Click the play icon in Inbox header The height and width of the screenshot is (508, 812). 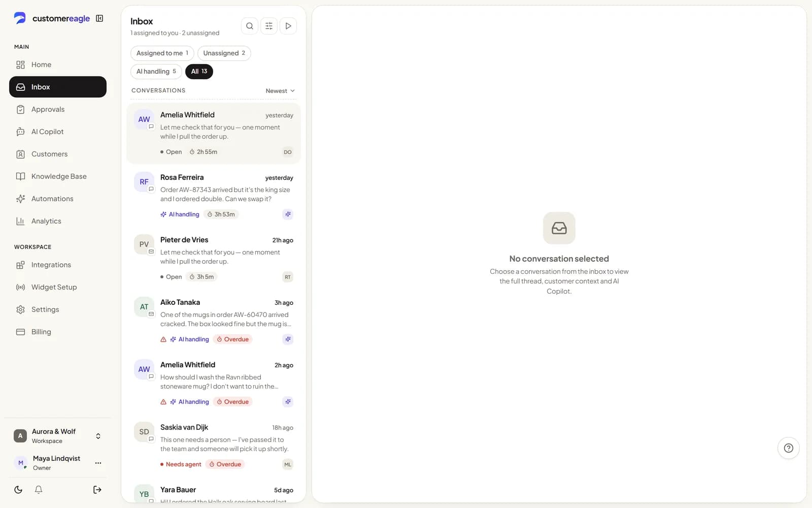pyautogui.click(x=288, y=26)
